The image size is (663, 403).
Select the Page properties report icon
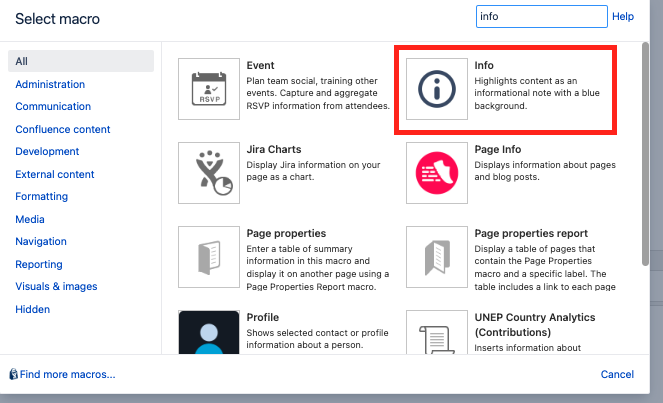437,257
